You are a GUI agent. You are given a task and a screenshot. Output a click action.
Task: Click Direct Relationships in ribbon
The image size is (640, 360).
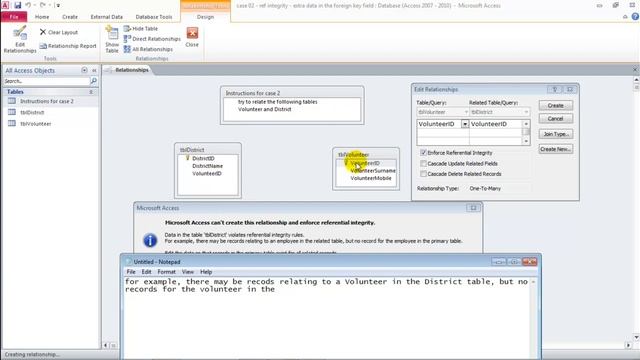[x=152, y=39]
